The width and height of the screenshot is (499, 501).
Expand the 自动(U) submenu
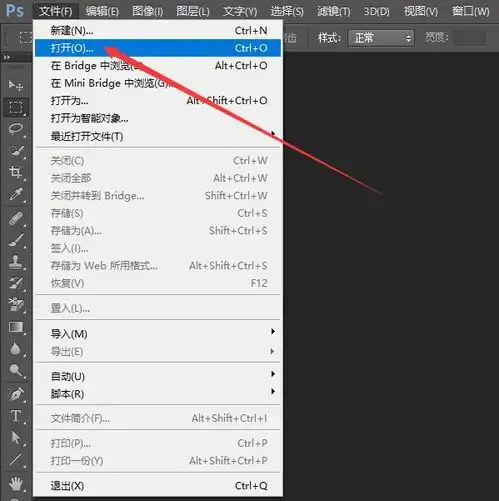(x=158, y=376)
